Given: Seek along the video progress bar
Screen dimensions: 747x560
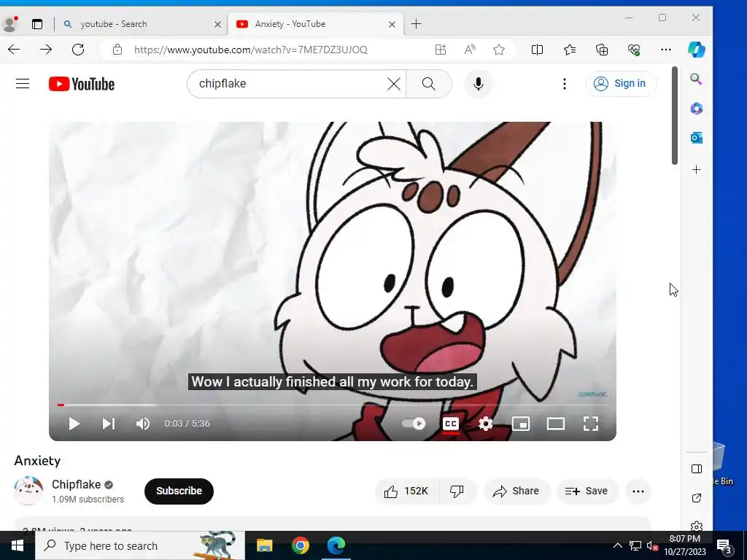Looking at the screenshot, I should coord(333,405).
